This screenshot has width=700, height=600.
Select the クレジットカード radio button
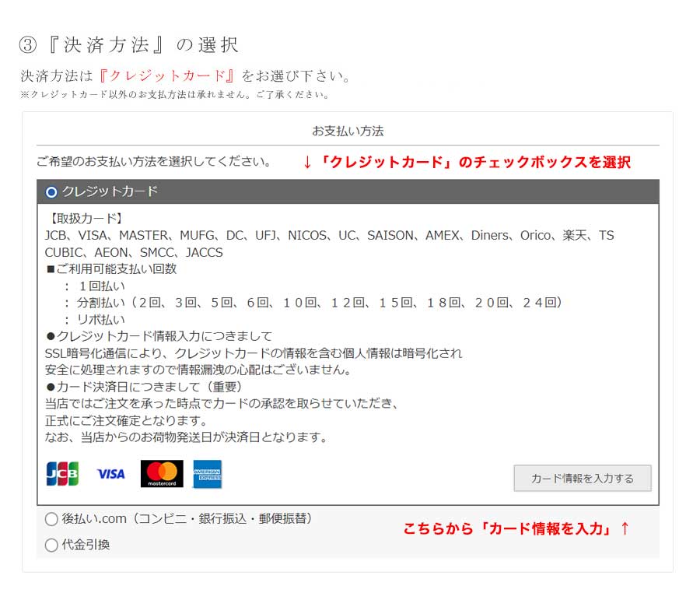click(x=51, y=192)
